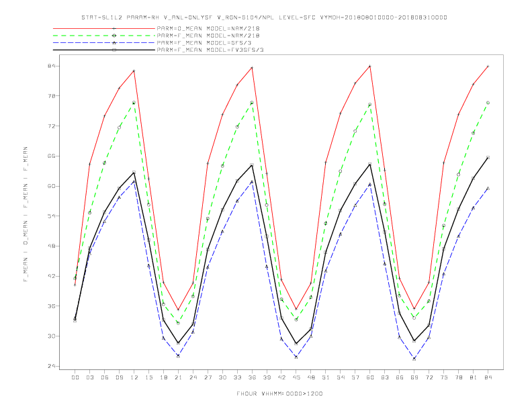Viewport: 532px width, 411px height.
Task: Click y-axis tick value 72
Action: point(52,126)
